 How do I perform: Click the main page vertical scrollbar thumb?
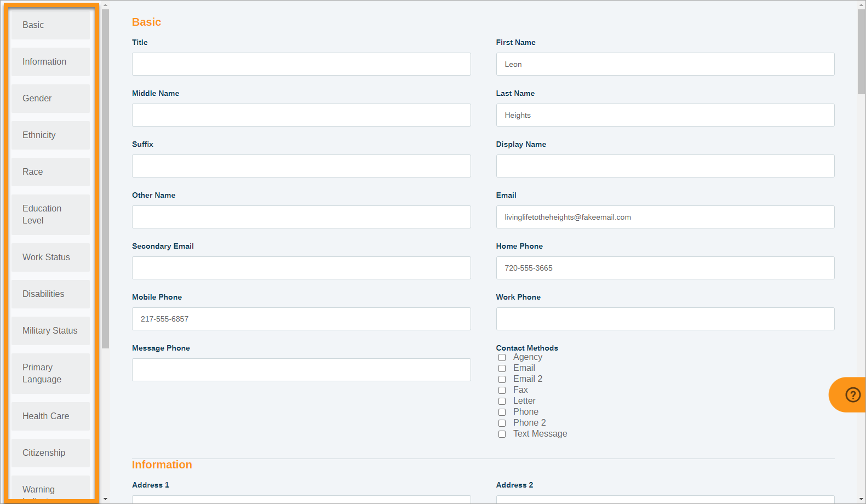pos(862,52)
